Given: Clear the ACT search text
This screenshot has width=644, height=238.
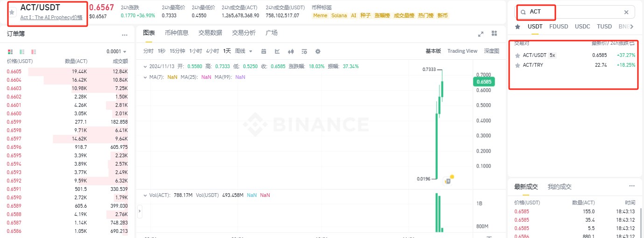Looking at the screenshot, I should [626, 13].
